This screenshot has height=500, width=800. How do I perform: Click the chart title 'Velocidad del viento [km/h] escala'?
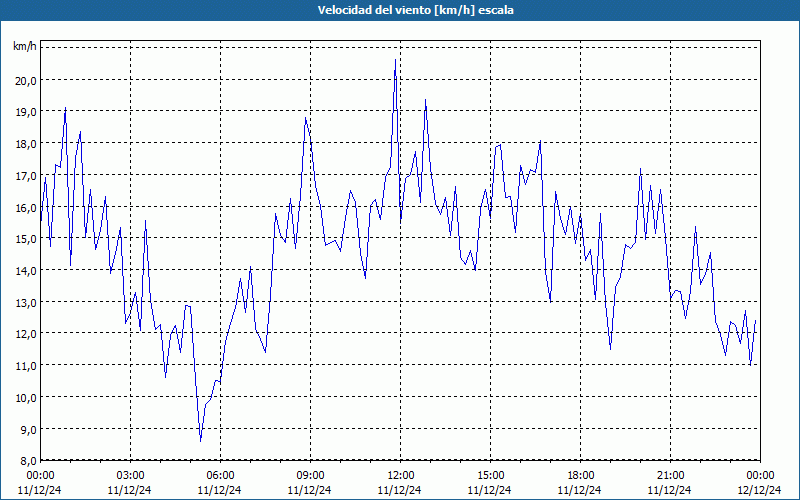pos(415,10)
